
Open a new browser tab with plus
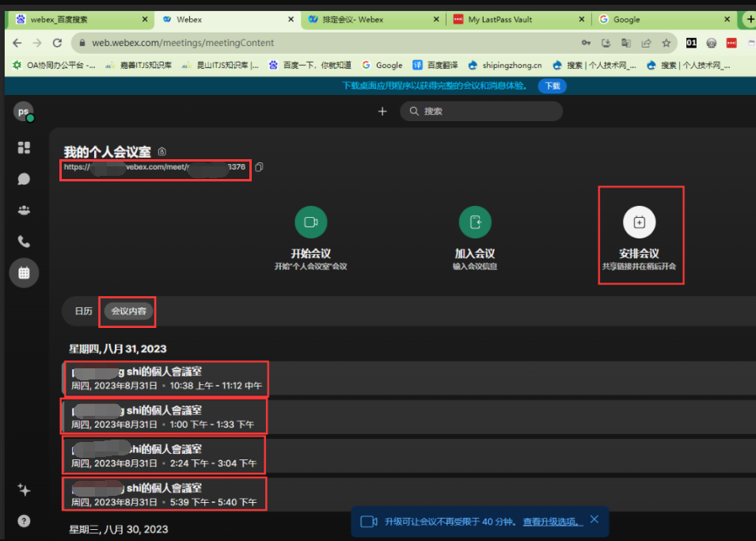click(750, 19)
